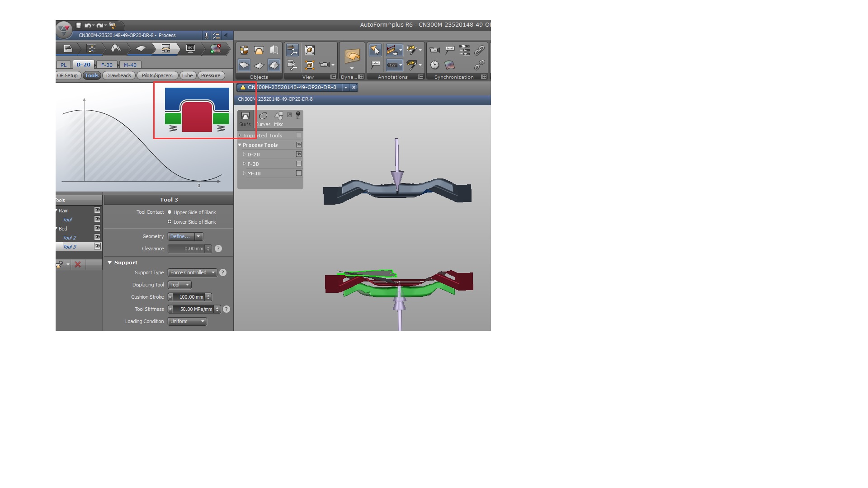The image size is (868, 488).
Task: Click the thermometer icon in the title bar
Action: point(207,35)
